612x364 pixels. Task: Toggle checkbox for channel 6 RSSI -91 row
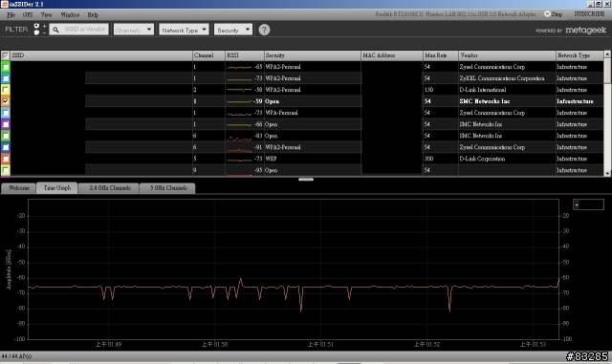[6, 147]
